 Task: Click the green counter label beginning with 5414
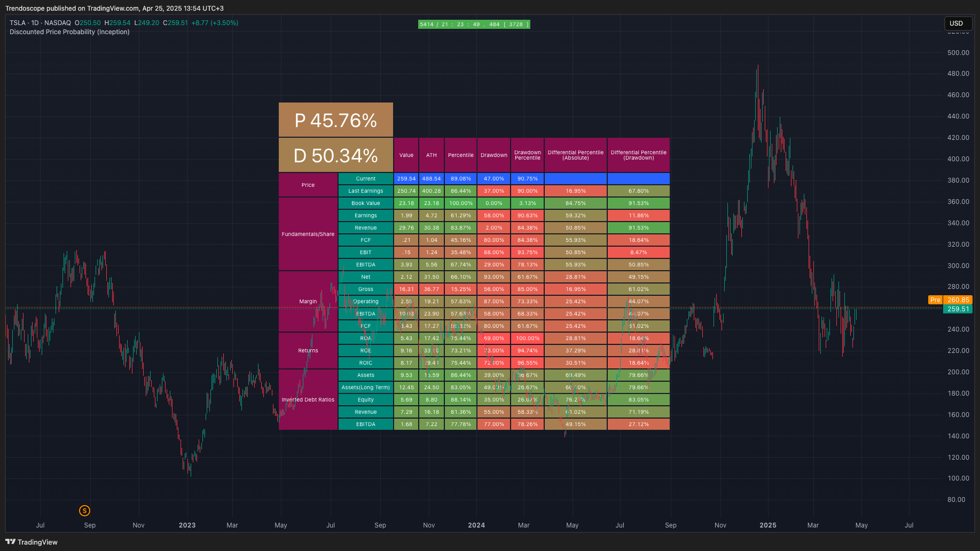pos(474,24)
